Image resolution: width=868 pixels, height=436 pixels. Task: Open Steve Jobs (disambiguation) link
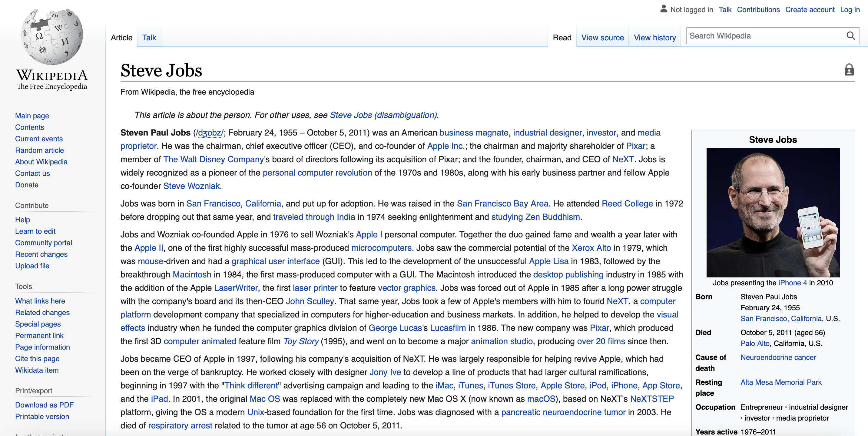point(383,115)
